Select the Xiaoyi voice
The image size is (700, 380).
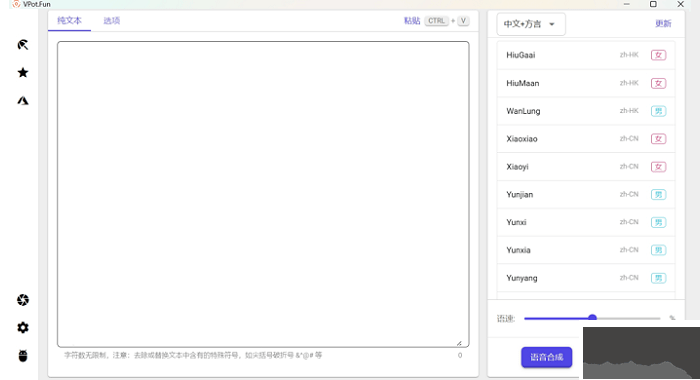pos(586,167)
